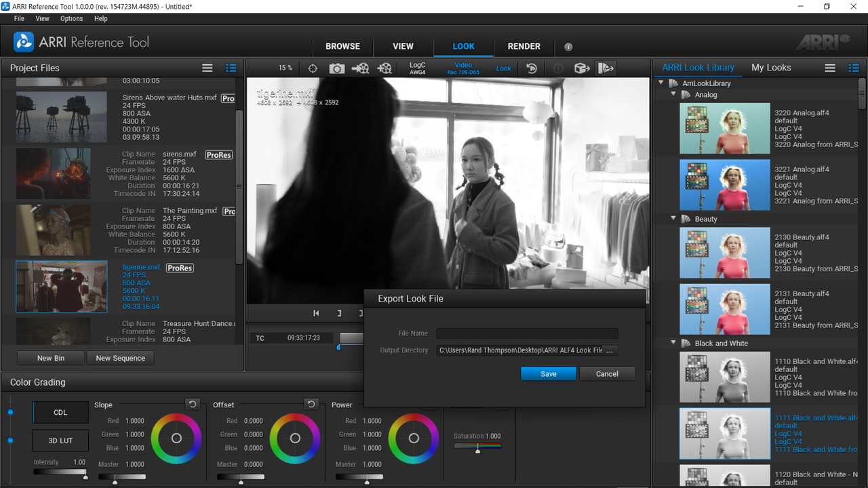Select the 3D LUT grading mode
This screenshot has width=868, height=488.
pyautogui.click(x=60, y=441)
